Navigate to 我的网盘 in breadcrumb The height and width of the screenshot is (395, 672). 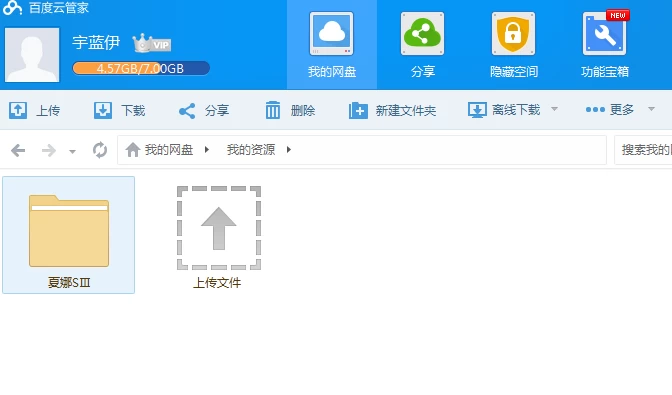(169, 150)
